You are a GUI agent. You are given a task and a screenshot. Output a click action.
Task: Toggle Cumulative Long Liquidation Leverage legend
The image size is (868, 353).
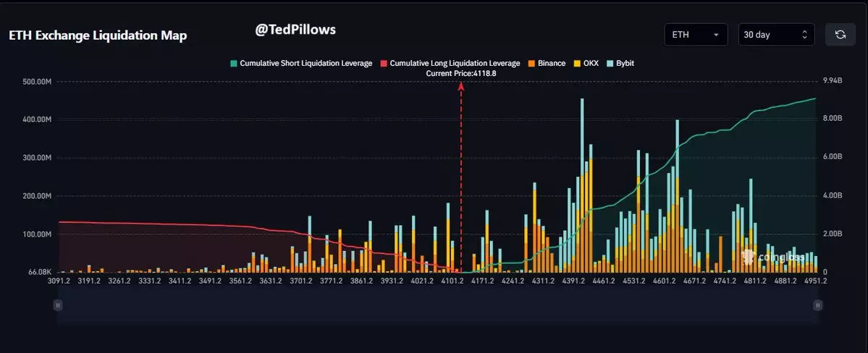coord(450,64)
